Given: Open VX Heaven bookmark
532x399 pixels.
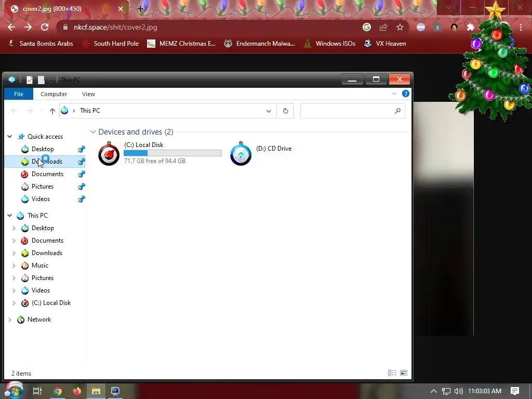Looking at the screenshot, I should tap(385, 44).
